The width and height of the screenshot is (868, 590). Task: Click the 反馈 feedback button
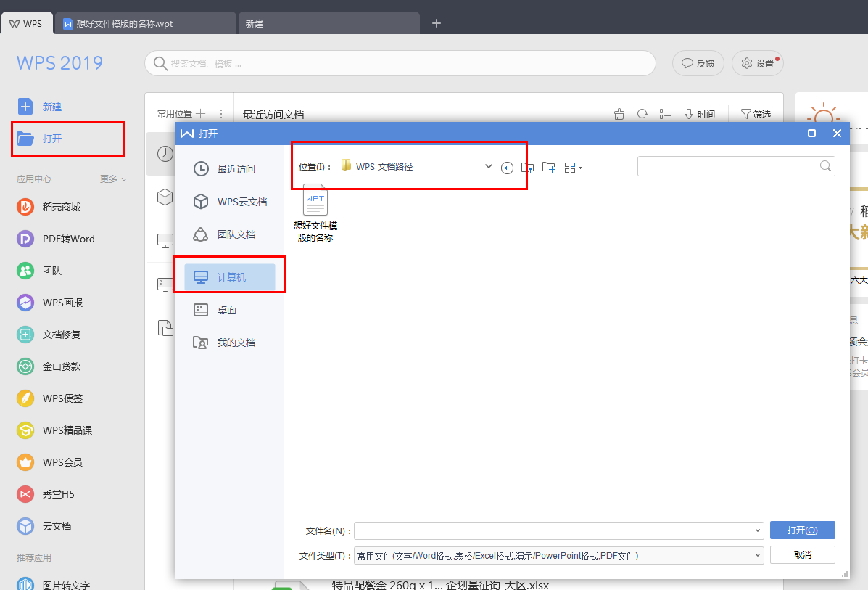(698, 63)
